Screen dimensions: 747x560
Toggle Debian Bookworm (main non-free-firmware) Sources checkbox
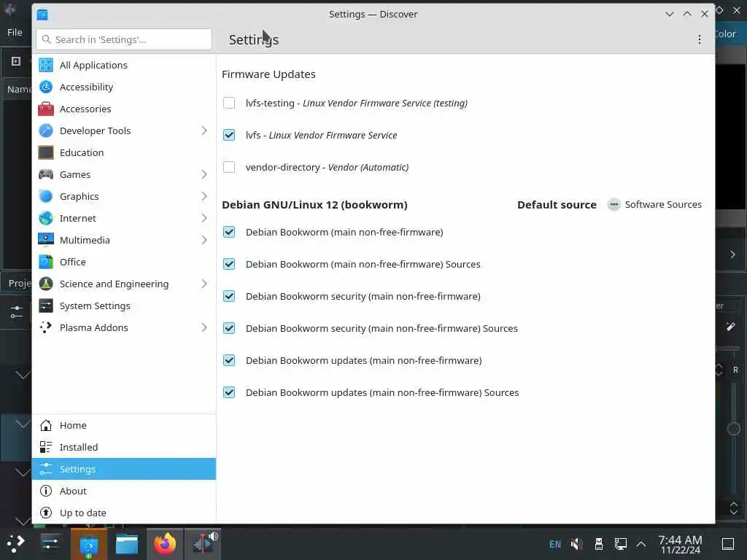(x=229, y=264)
